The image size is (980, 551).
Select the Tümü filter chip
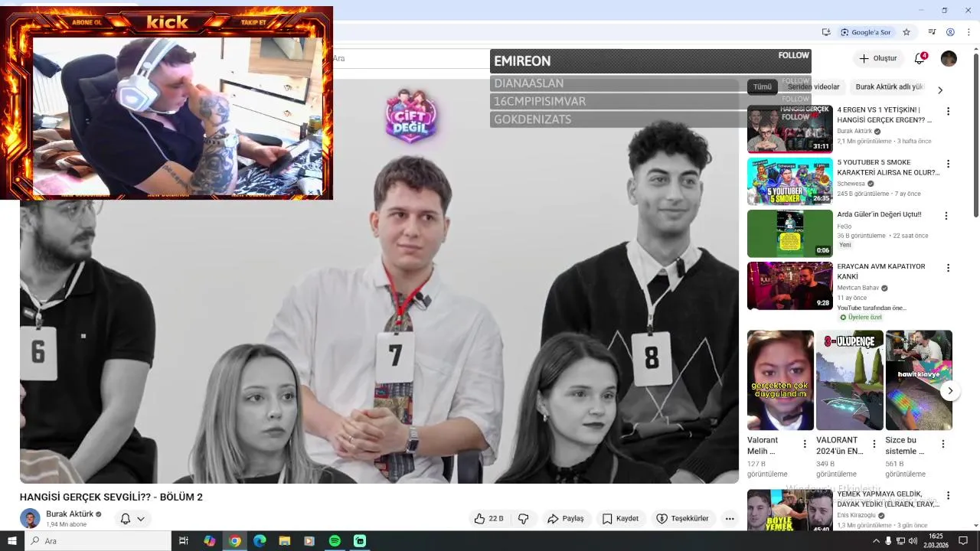pos(763,86)
